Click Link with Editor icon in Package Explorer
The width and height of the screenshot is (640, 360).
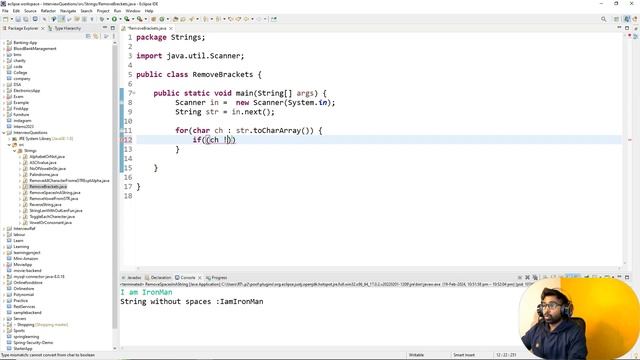tap(96, 36)
